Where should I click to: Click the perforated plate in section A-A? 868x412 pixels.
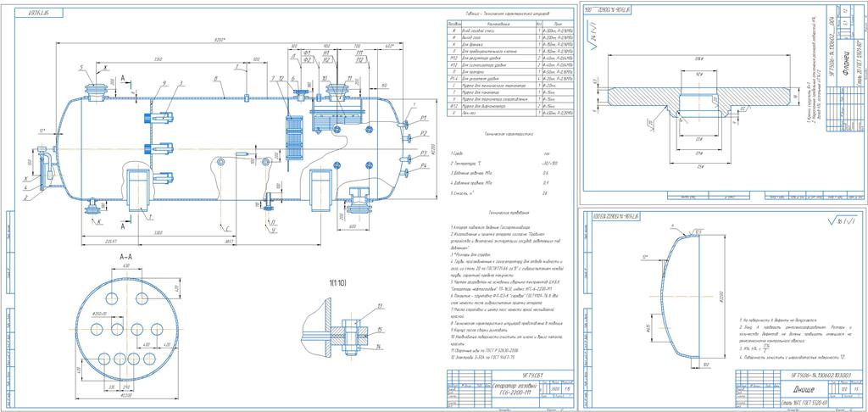point(125,328)
